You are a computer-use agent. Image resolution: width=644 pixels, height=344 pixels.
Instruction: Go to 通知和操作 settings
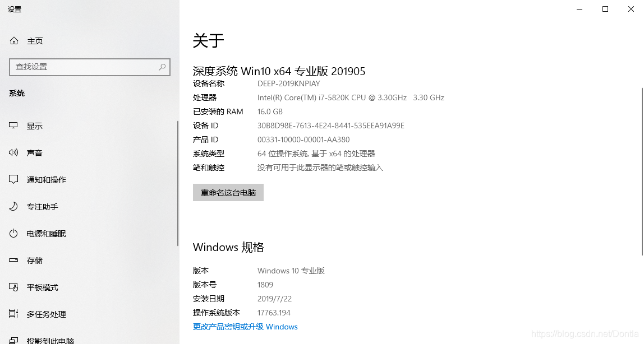[x=47, y=180]
